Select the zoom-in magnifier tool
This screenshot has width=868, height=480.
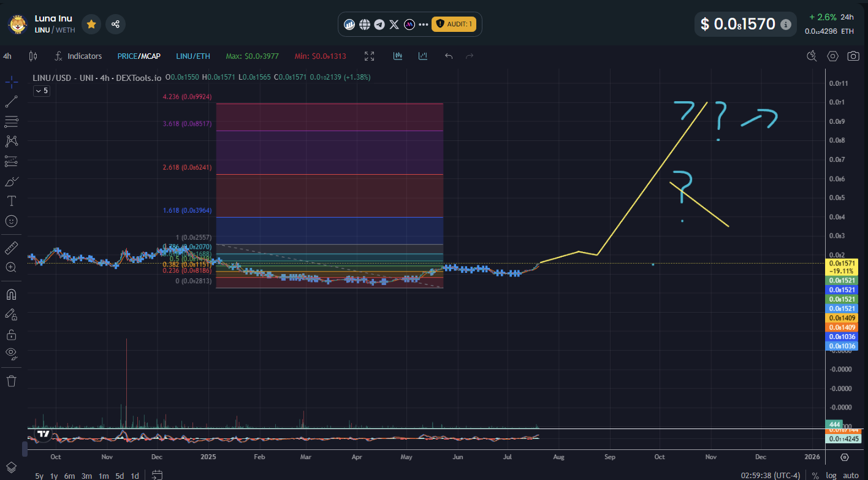tap(11, 267)
